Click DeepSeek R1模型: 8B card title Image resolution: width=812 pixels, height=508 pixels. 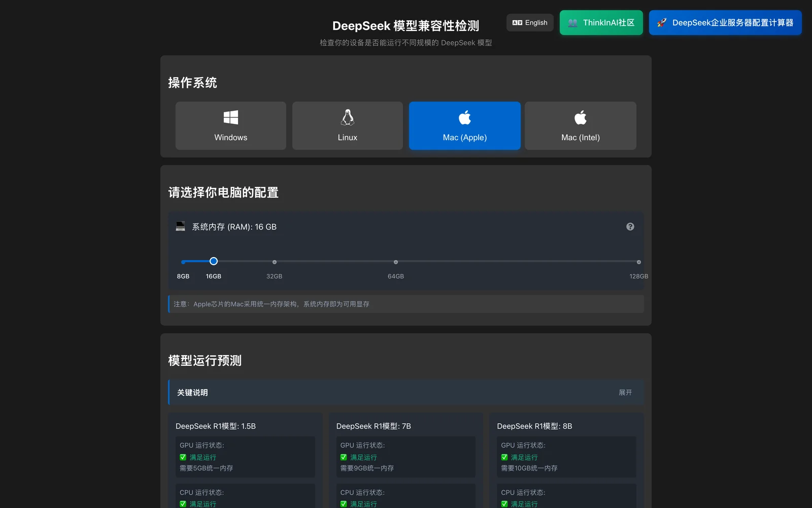coord(534,426)
